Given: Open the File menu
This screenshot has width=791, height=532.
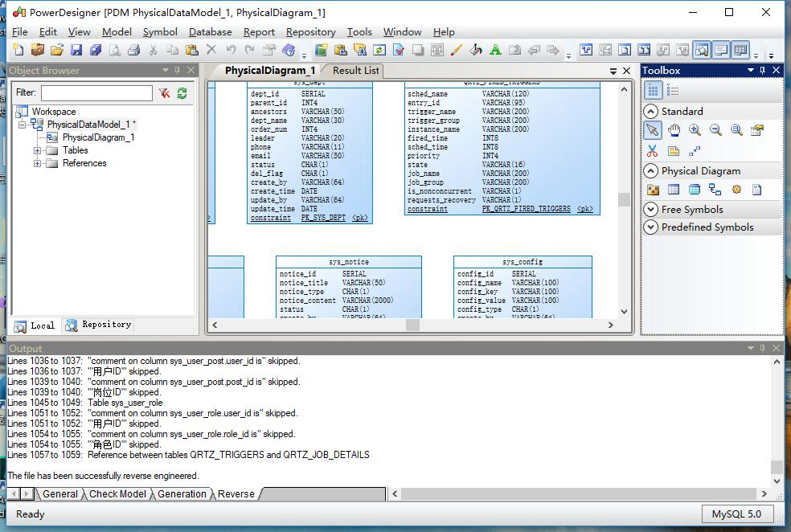Looking at the screenshot, I should [x=19, y=32].
